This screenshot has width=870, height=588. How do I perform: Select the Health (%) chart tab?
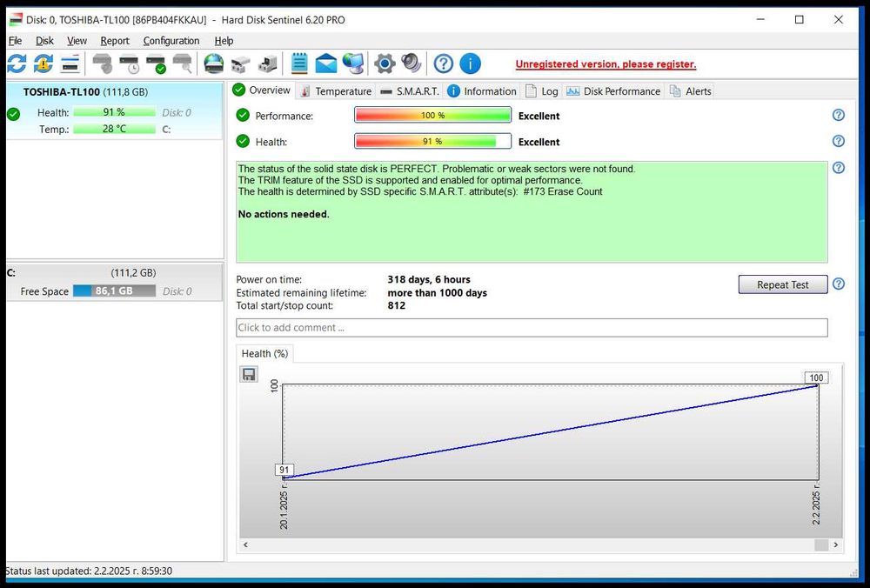(264, 354)
